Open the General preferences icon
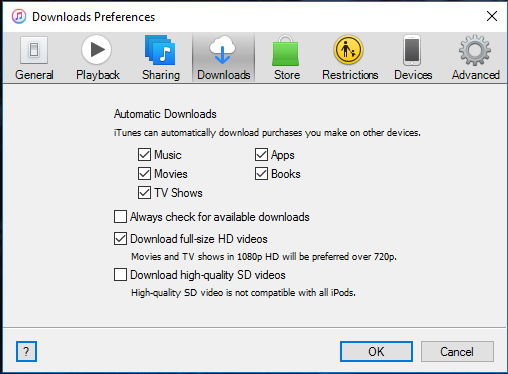This screenshot has width=508, height=374. (x=34, y=50)
